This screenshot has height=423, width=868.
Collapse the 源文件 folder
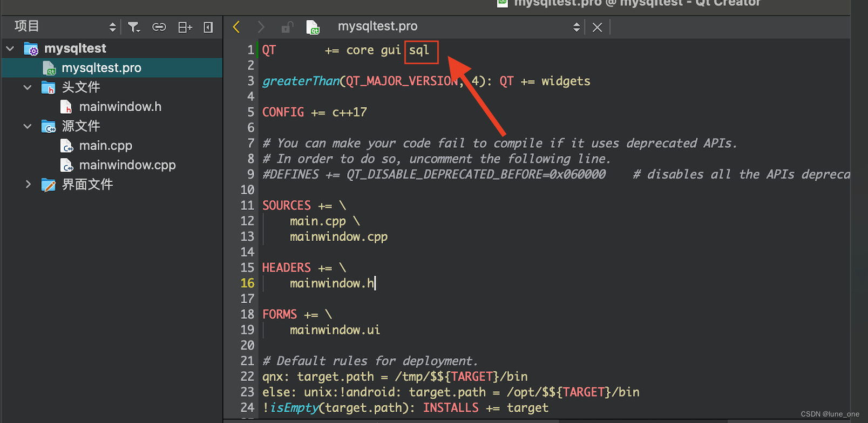(28, 126)
